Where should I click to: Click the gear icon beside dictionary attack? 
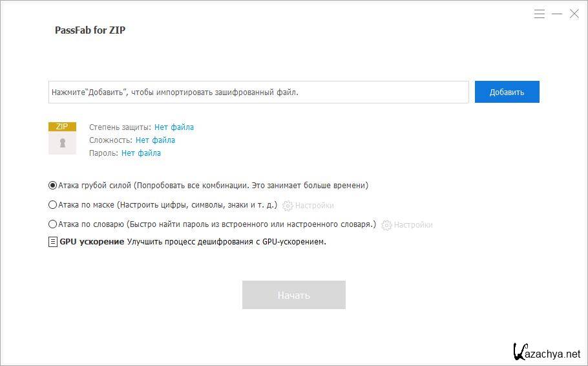point(386,225)
